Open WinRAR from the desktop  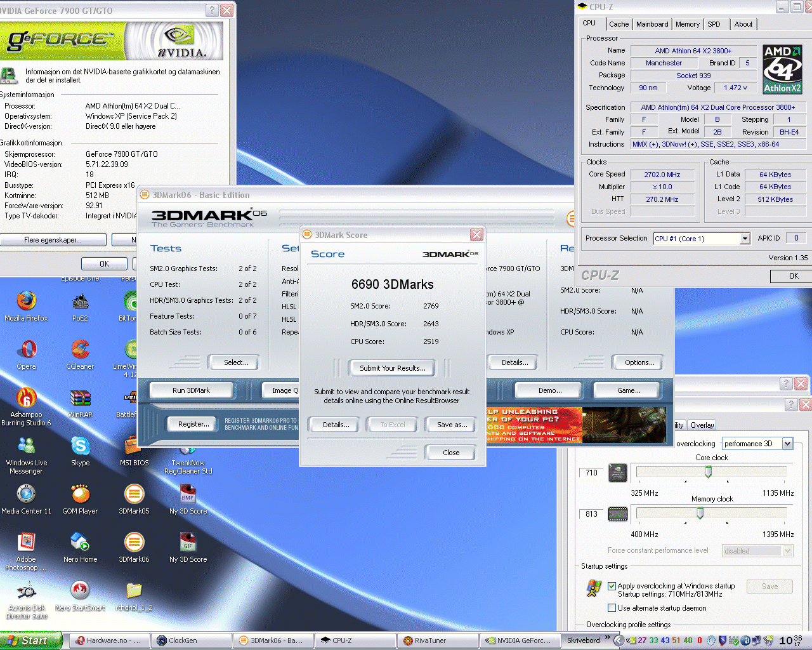pos(80,398)
